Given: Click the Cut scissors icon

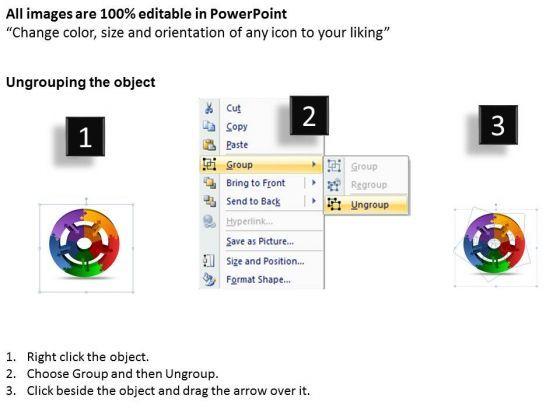Looking at the screenshot, I should point(209,108).
